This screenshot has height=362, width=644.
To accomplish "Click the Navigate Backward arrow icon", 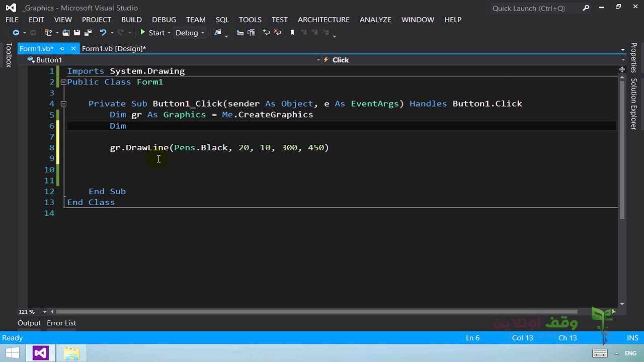I will (16, 33).
